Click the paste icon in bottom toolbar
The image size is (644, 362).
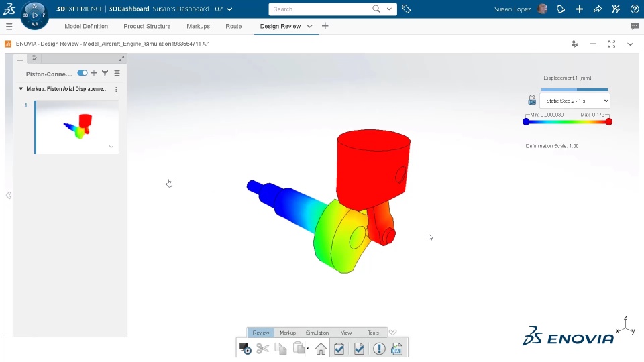tap(299, 348)
